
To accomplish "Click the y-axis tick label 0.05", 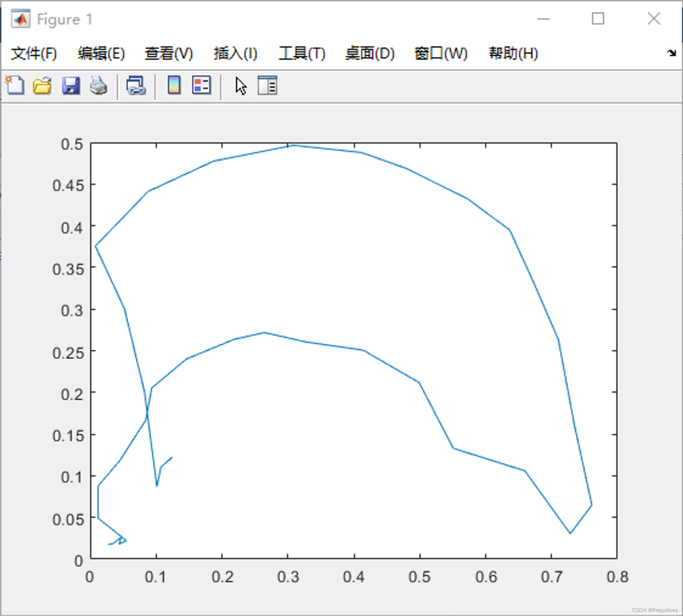I will pyautogui.click(x=68, y=519).
